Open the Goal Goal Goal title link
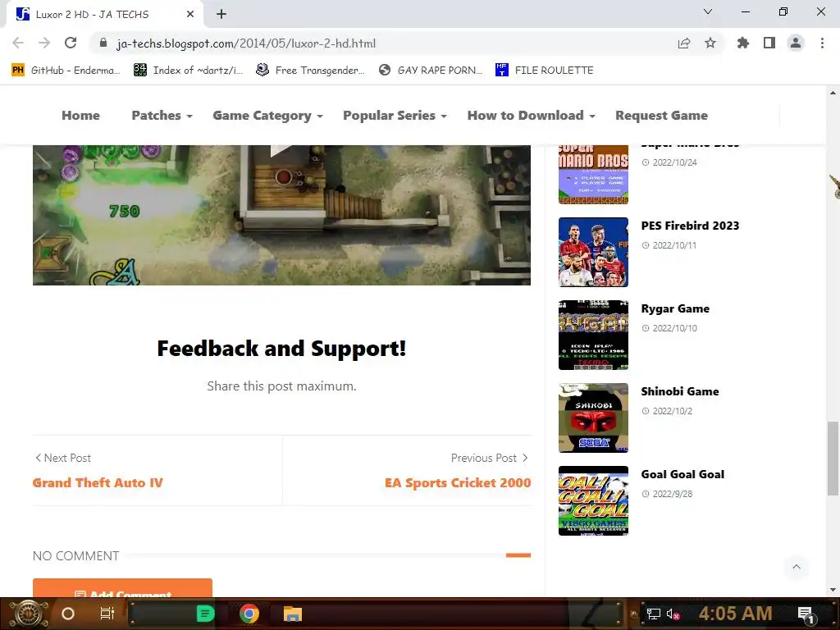The height and width of the screenshot is (630, 840). pyautogui.click(x=682, y=474)
